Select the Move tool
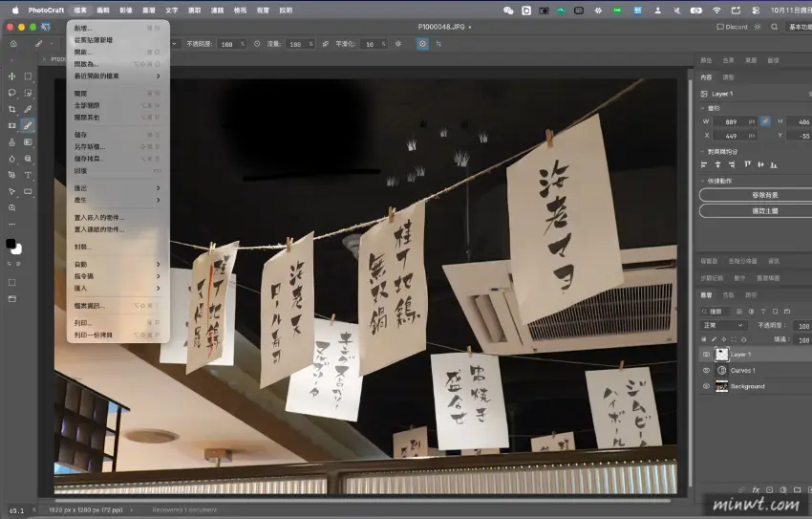Screen dimensions: 812x519 [11, 76]
